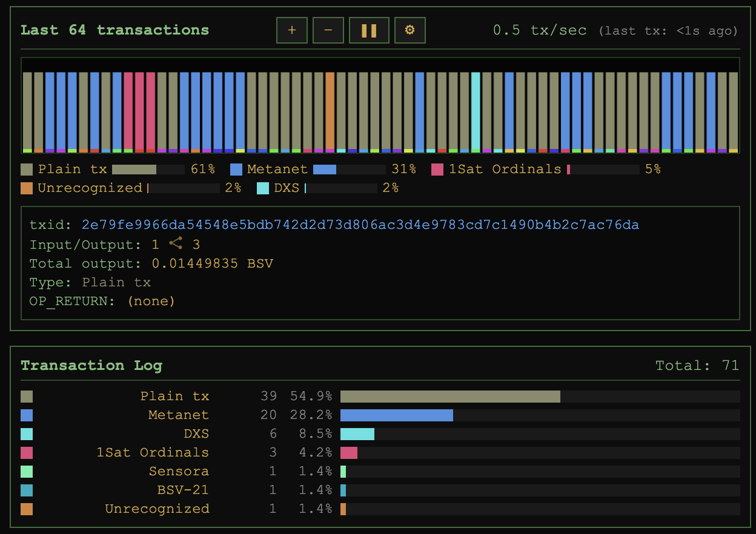Image resolution: width=756 pixels, height=534 pixels.
Task: Select the Sensora row in Transaction Log
Action: [x=380, y=472]
